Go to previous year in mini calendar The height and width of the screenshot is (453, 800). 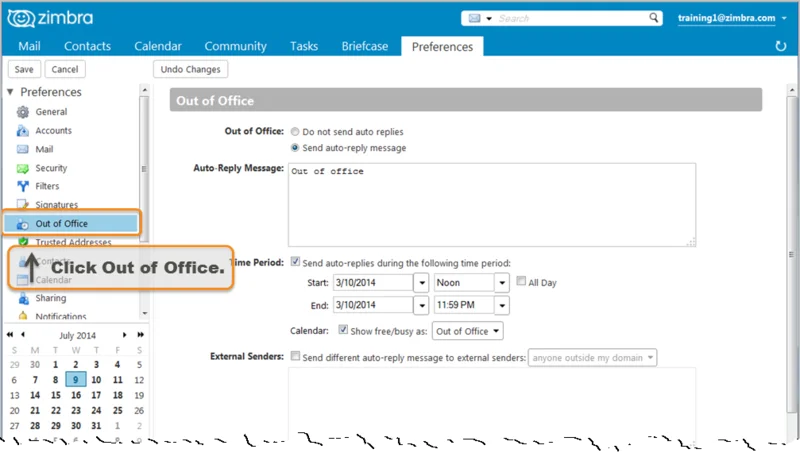10,335
